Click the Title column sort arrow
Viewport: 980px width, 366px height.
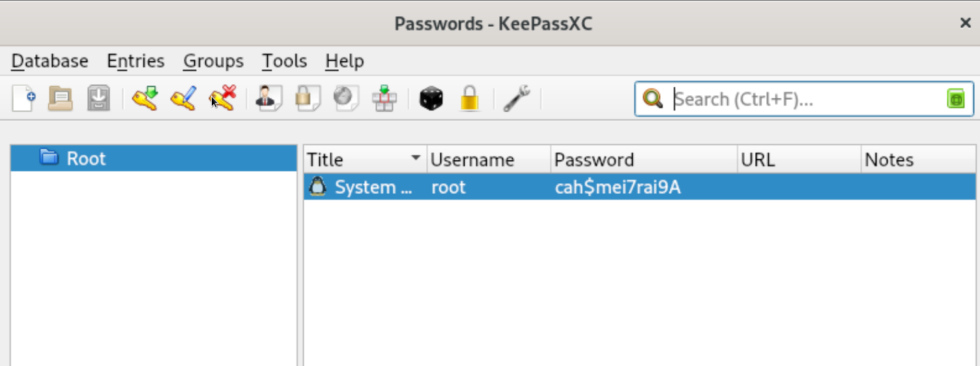coord(415,159)
